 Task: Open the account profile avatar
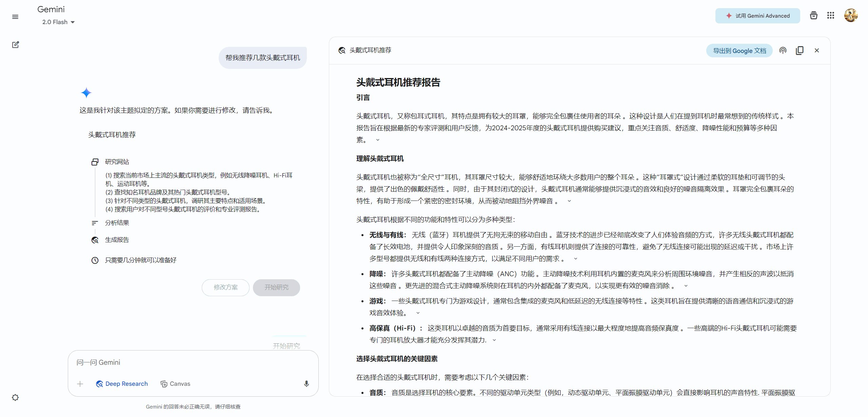pyautogui.click(x=851, y=16)
